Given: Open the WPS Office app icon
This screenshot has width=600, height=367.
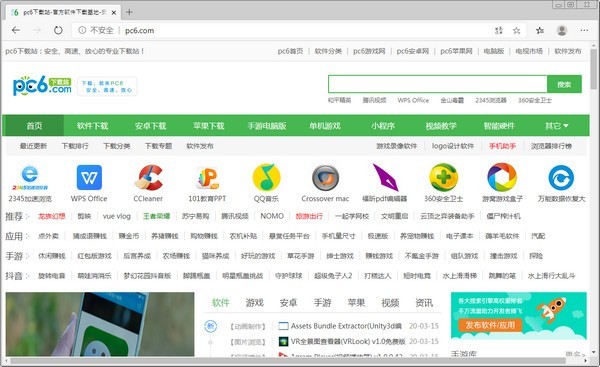Looking at the screenshot, I should [89, 178].
